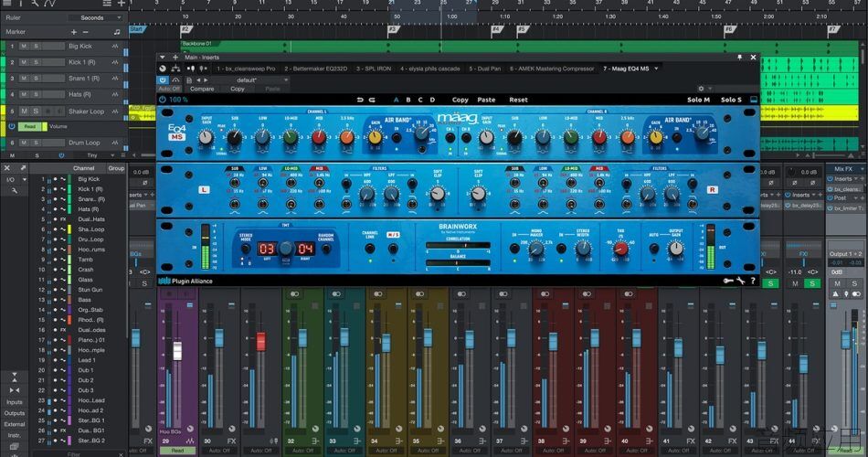This screenshot has width=868, height=457.
Task: Click the wrench tool in top toolbar
Action: pos(35,4)
